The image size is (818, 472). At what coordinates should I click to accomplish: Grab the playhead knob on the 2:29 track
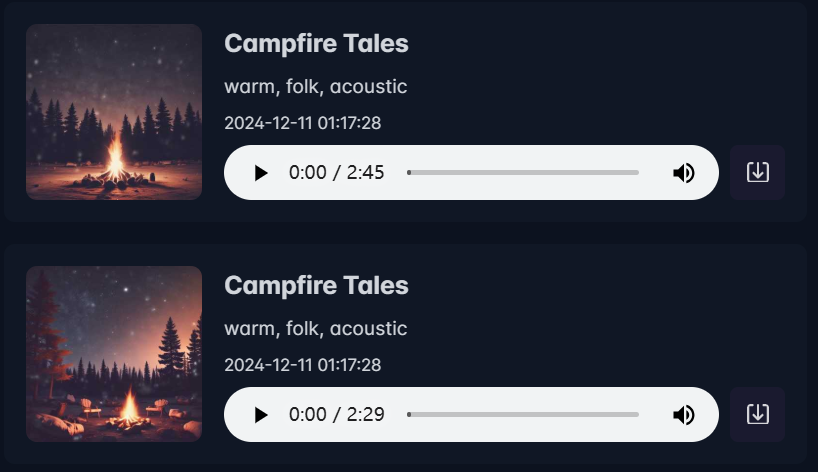click(409, 415)
